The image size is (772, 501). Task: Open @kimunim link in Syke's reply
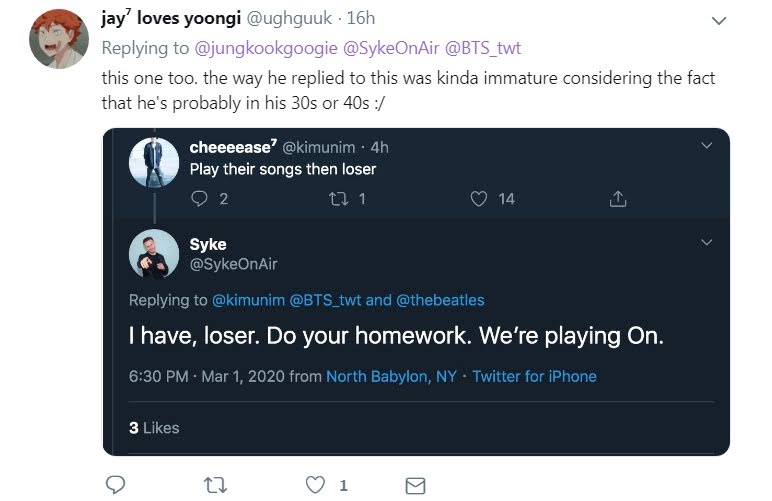[247, 300]
